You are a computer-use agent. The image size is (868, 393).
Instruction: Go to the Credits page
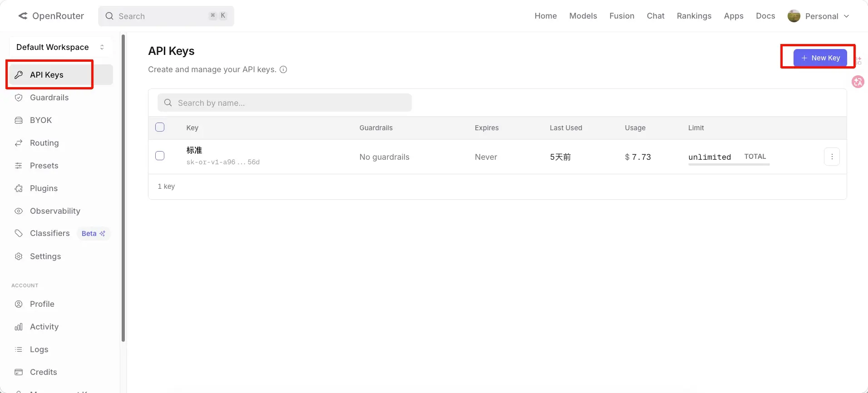[61, 372]
